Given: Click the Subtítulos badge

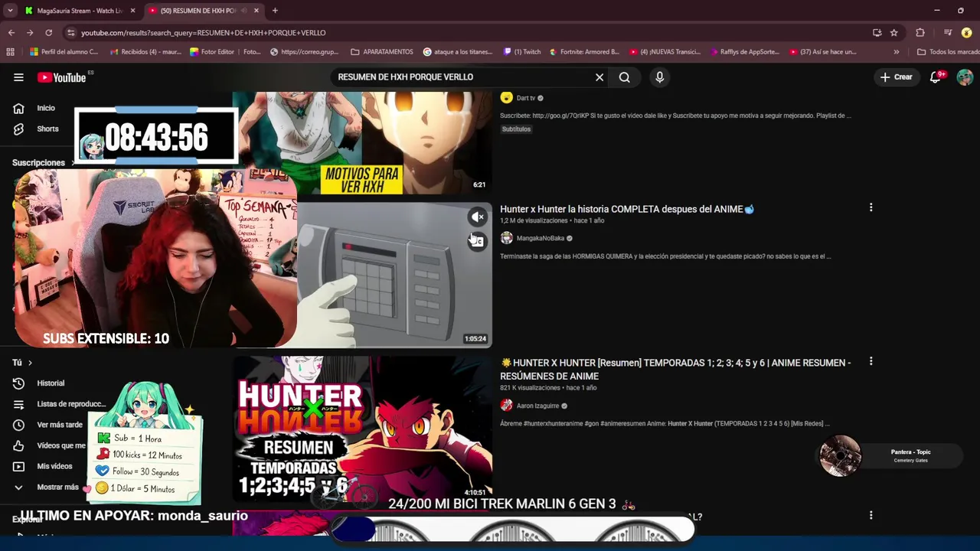Looking at the screenshot, I should pos(516,129).
